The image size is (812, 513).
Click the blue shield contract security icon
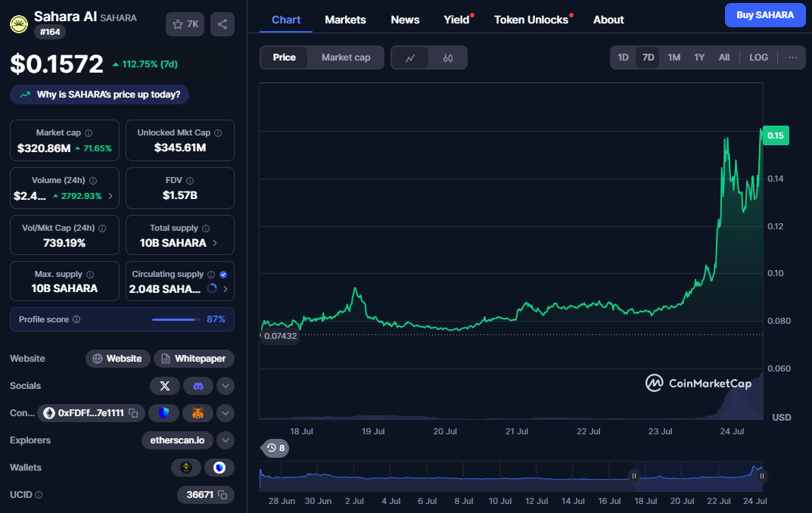click(x=163, y=413)
